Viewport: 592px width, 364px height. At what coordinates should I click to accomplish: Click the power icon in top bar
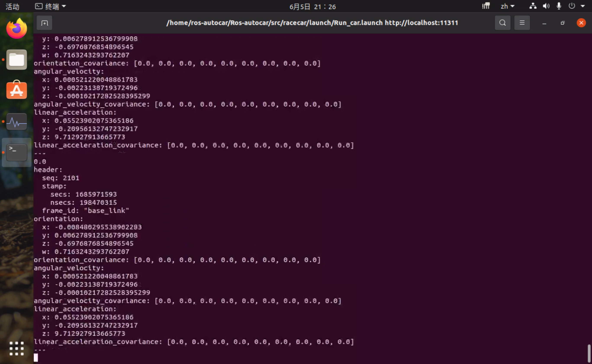pos(572,6)
